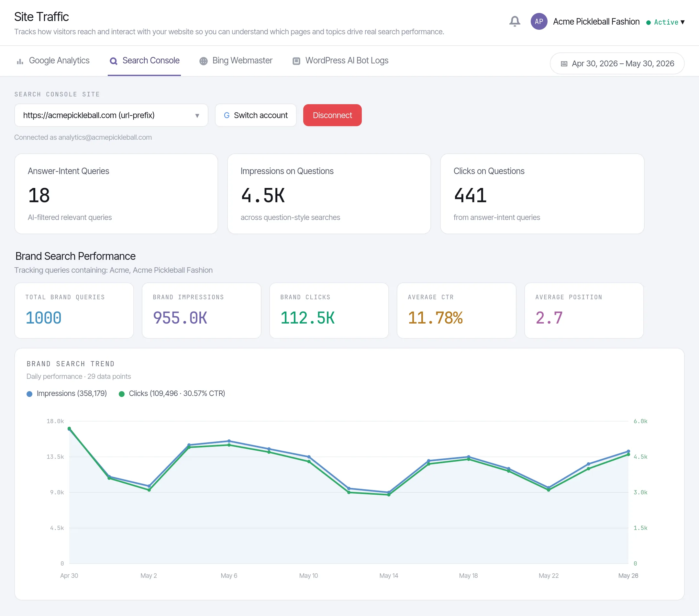Image resolution: width=699 pixels, height=616 pixels.
Task: Click the Brand Search Trend heading
Action: click(71, 364)
